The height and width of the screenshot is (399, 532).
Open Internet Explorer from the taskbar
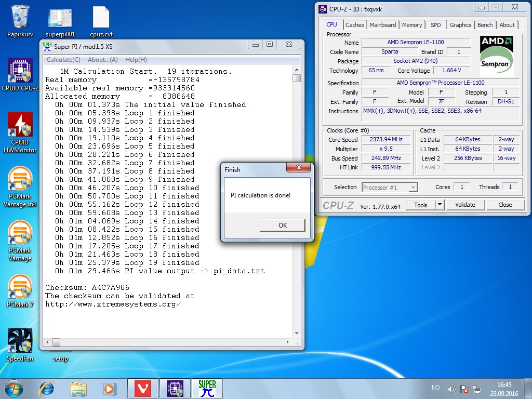point(46,389)
